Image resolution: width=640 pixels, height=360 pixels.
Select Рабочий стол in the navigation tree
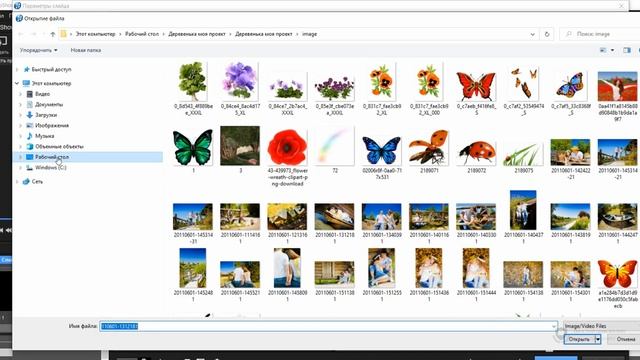(51, 157)
